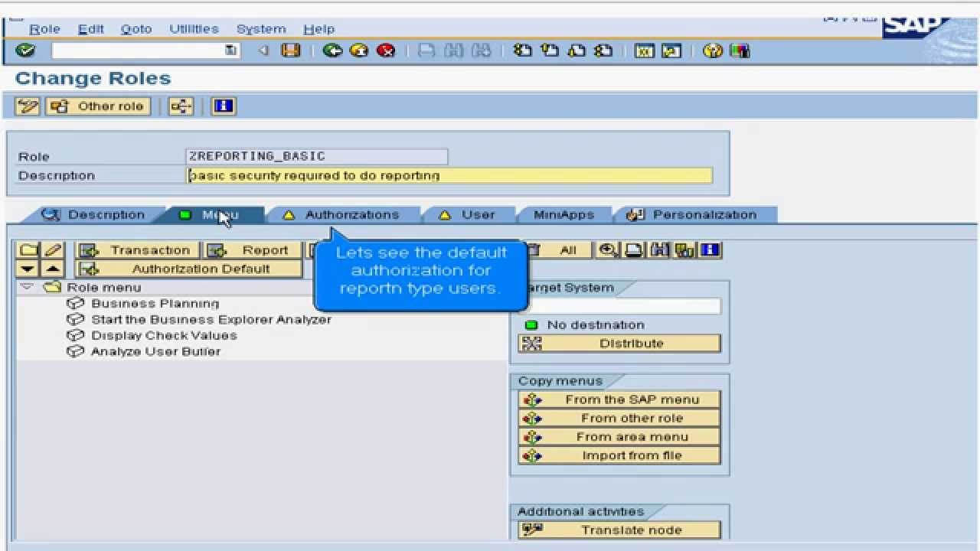
Task: Click the Find Next icon in menu toolbar
Action: click(x=684, y=250)
